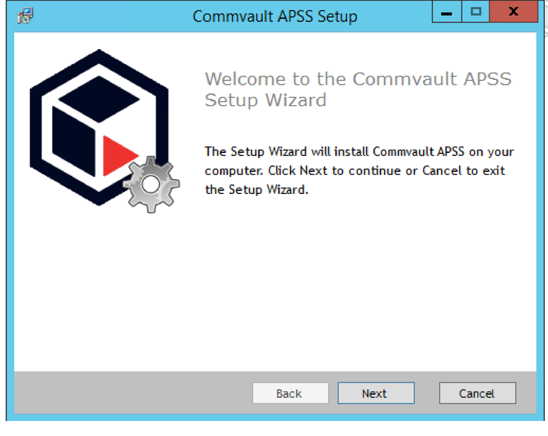This screenshot has width=548, height=436.
Task: Click the silver gear icon on logo
Action: [x=151, y=184]
